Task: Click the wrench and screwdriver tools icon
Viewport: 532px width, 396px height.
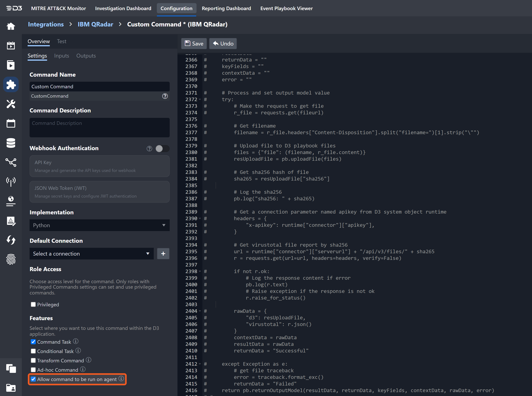Action: (11, 104)
